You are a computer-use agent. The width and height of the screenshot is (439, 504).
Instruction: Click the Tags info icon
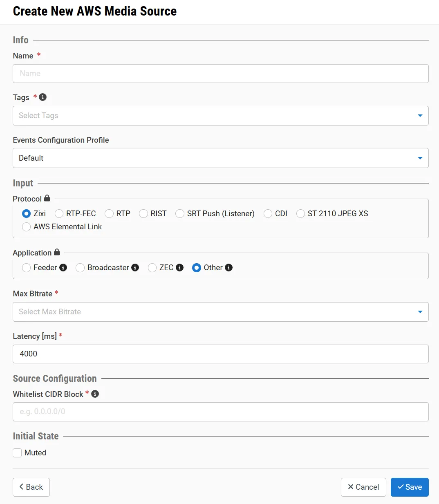pyautogui.click(x=43, y=97)
